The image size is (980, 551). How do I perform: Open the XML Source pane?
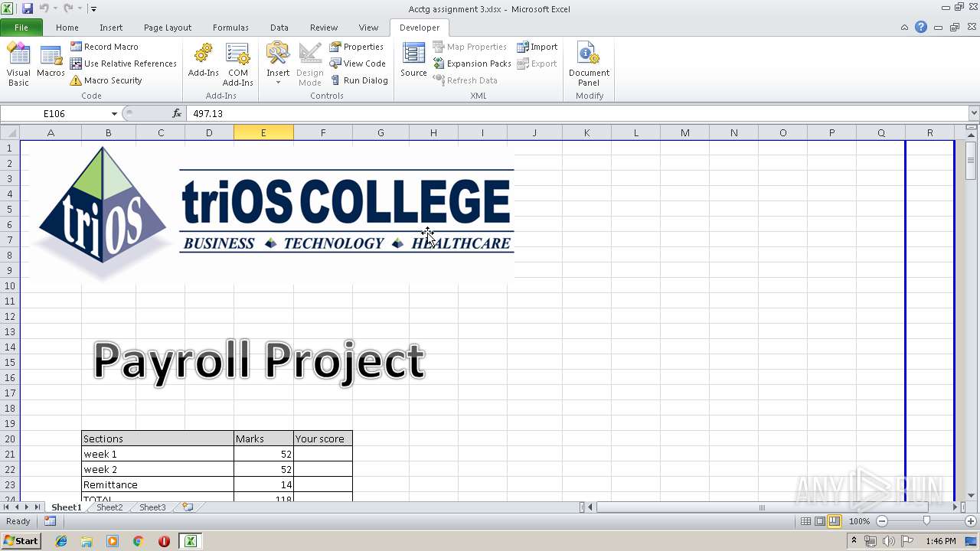tap(413, 61)
